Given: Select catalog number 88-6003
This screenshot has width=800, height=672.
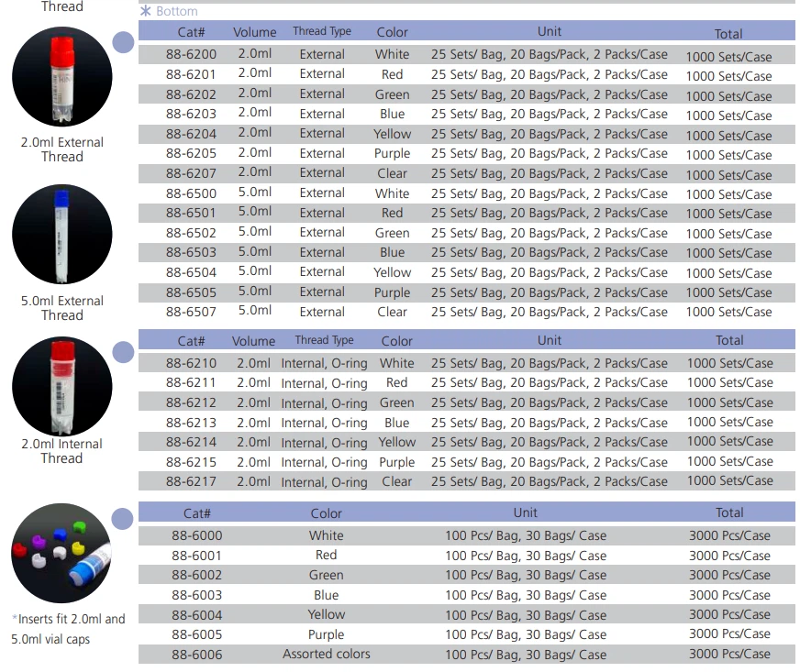Looking at the screenshot, I should tap(197, 595).
